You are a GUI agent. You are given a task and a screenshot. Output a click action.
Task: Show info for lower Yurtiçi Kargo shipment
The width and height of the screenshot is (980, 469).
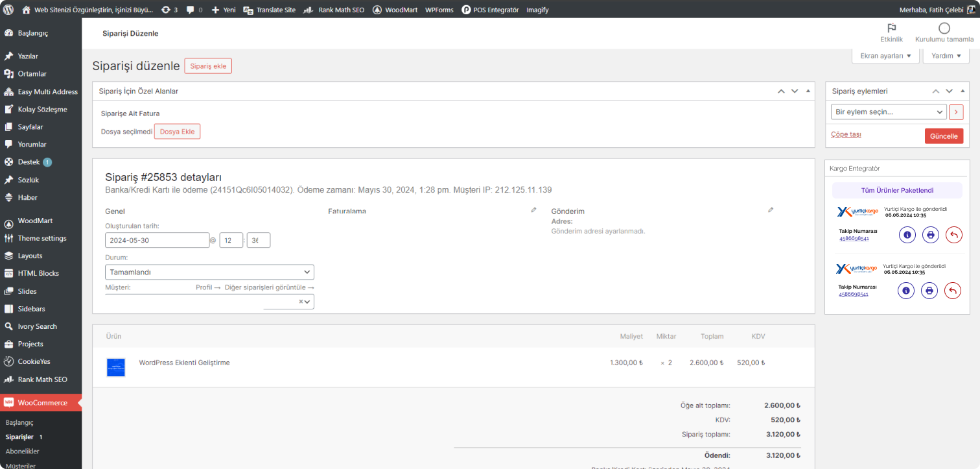tap(906, 291)
